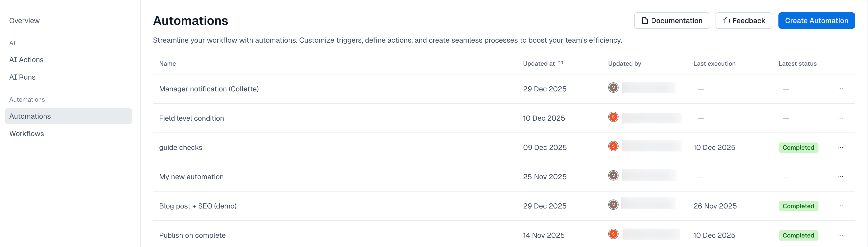Go to Overview in the sidebar
This screenshot has height=247, width=868.
pos(24,21)
